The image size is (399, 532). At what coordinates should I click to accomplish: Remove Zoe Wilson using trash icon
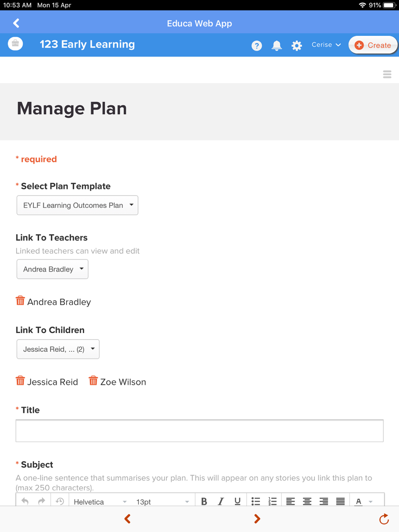pos(93,381)
